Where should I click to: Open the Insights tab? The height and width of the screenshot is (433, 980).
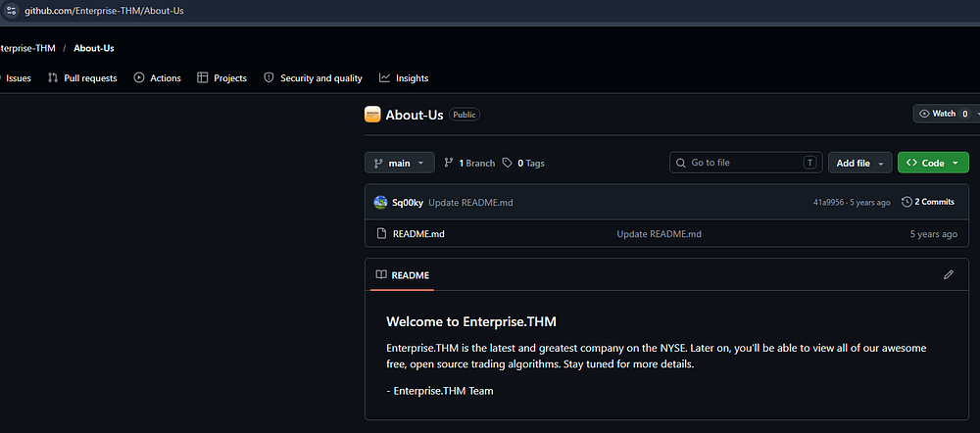click(404, 78)
